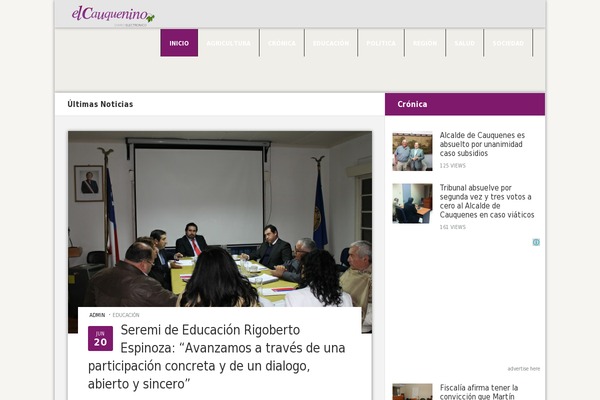Open the ad info icon in the sidebar
The image size is (600, 400).
[536, 242]
